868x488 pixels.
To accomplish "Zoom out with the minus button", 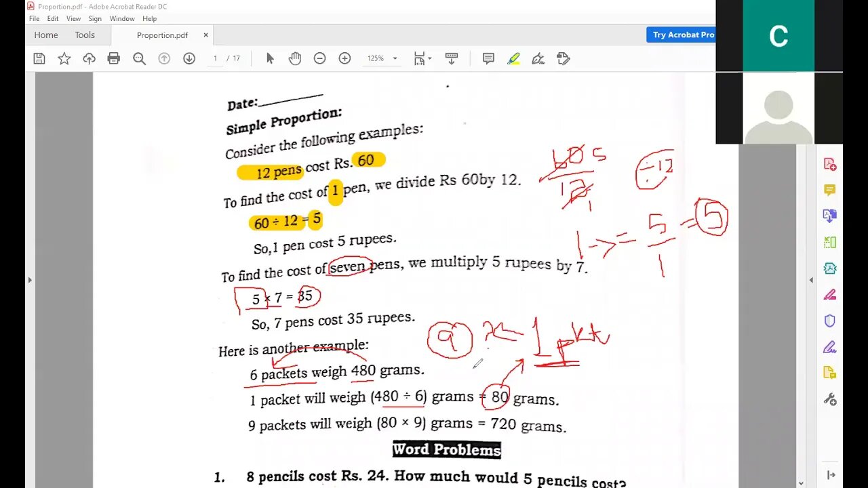I will click(319, 59).
